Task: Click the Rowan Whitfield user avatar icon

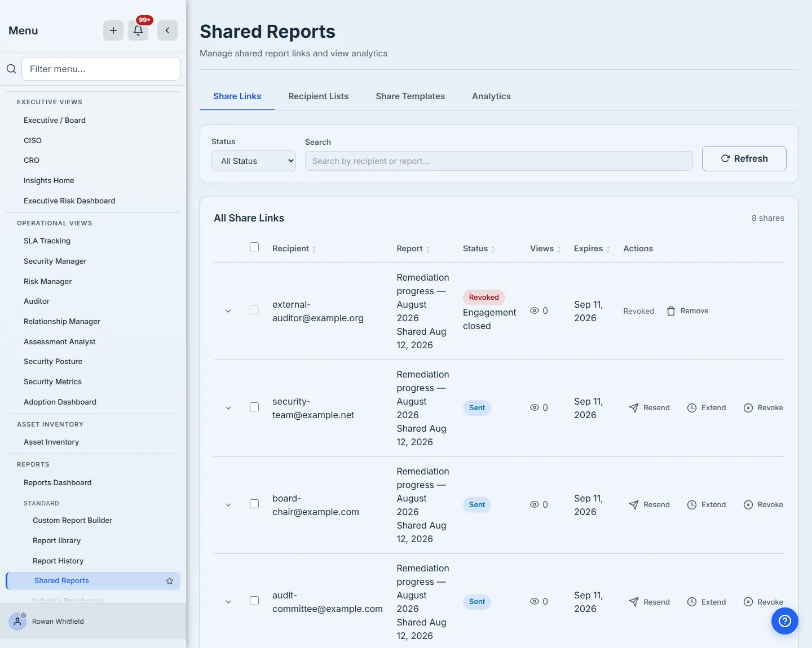Action: point(17,622)
